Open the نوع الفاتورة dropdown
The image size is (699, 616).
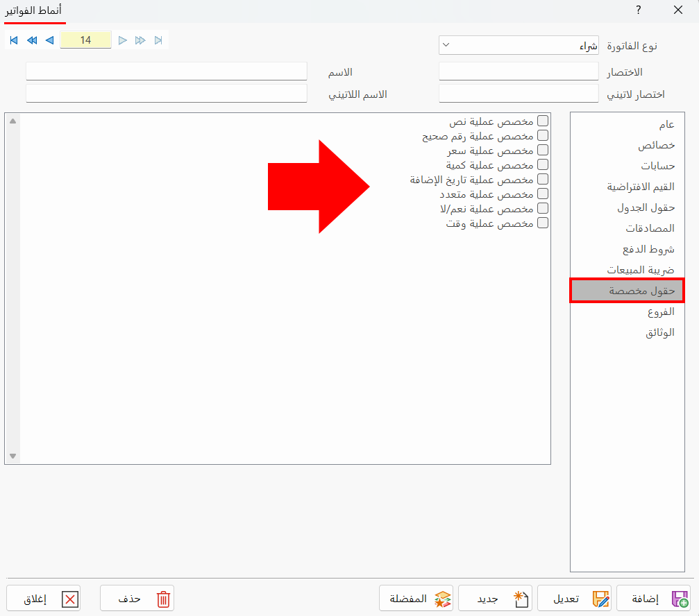click(519, 45)
